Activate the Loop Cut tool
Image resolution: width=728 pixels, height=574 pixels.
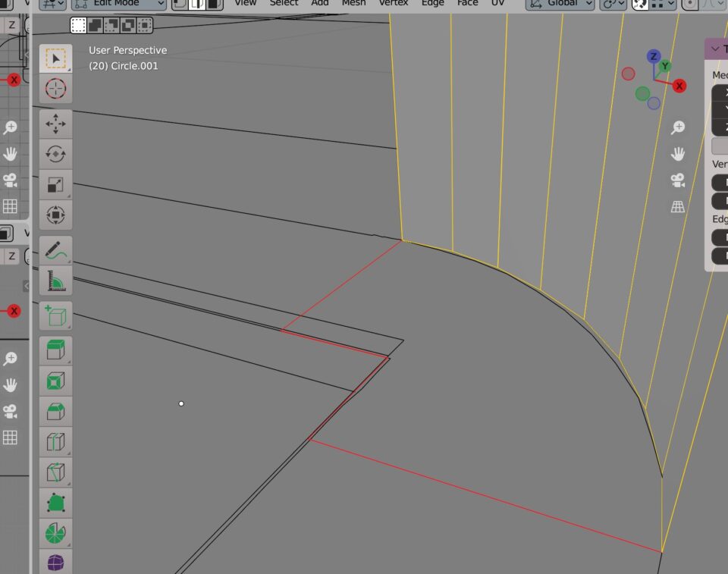tap(55, 441)
